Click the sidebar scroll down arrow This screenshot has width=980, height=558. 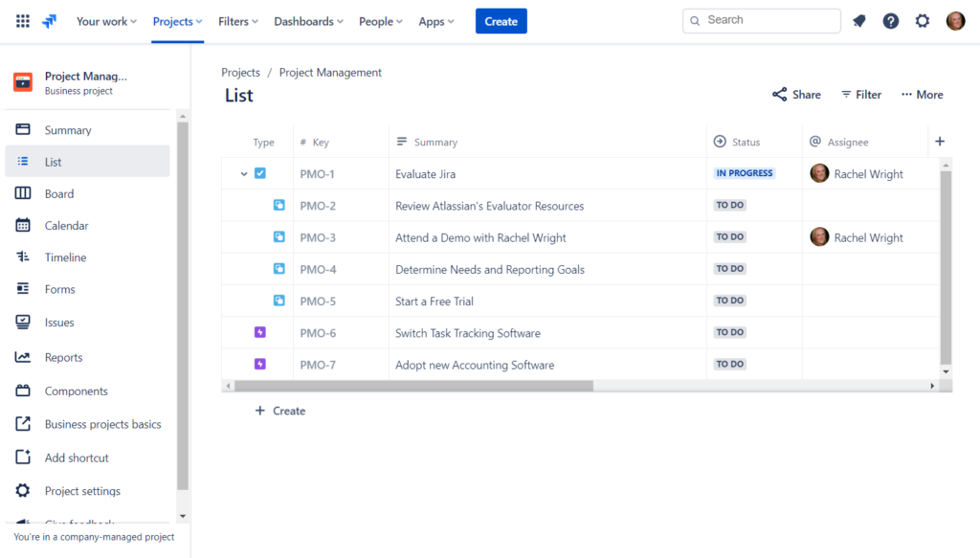[183, 516]
